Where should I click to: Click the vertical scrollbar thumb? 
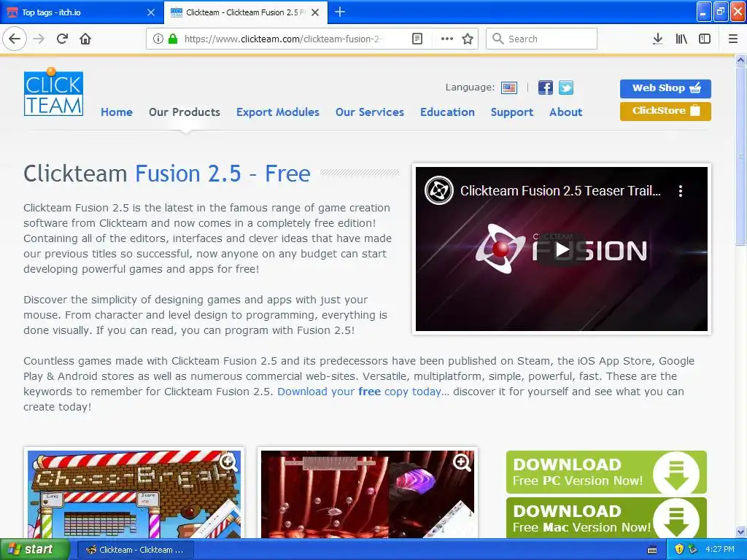click(x=740, y=156)
